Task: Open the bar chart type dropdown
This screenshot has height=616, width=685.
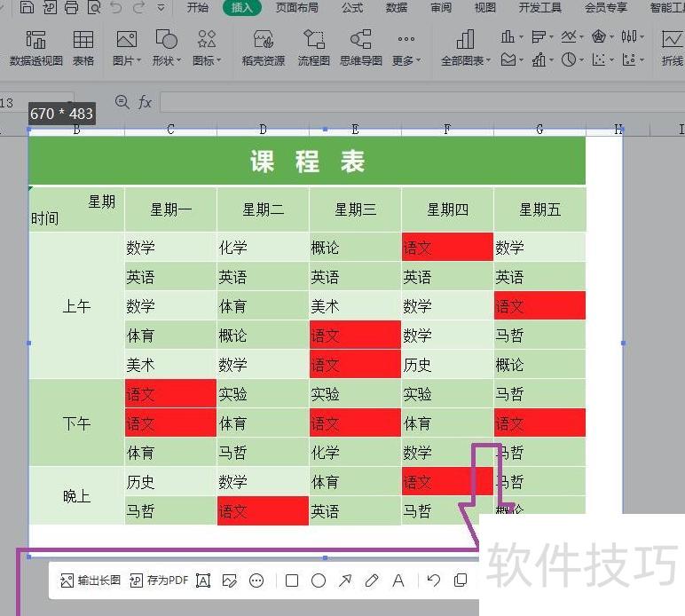Action: 542,36
